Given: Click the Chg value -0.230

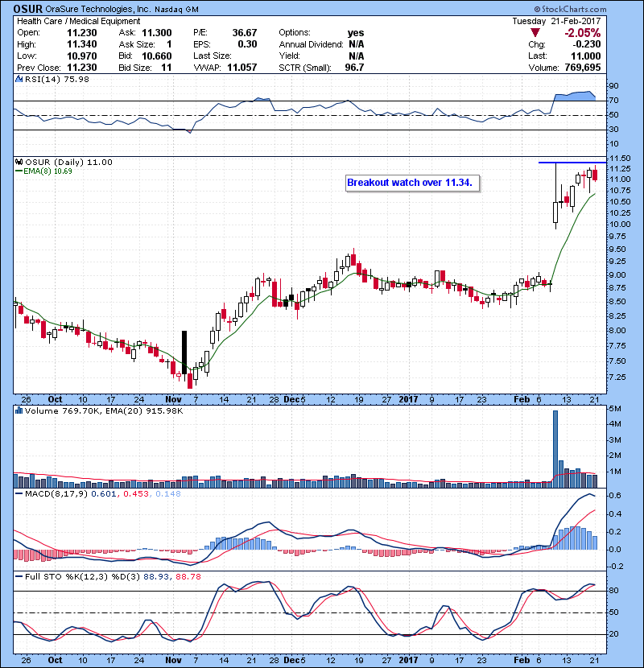Looking at the screenshot, I should (587, 44).
